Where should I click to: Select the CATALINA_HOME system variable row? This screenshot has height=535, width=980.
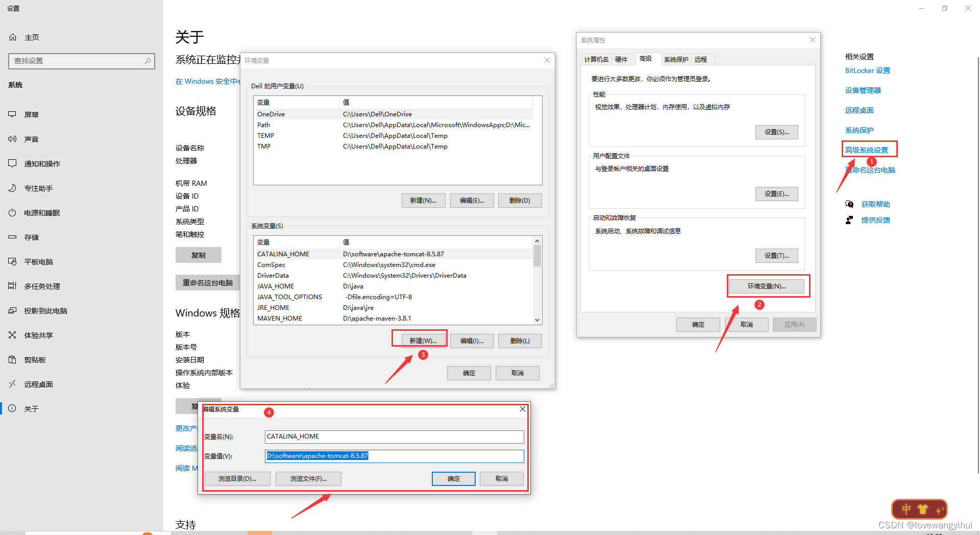click(394, 254)
